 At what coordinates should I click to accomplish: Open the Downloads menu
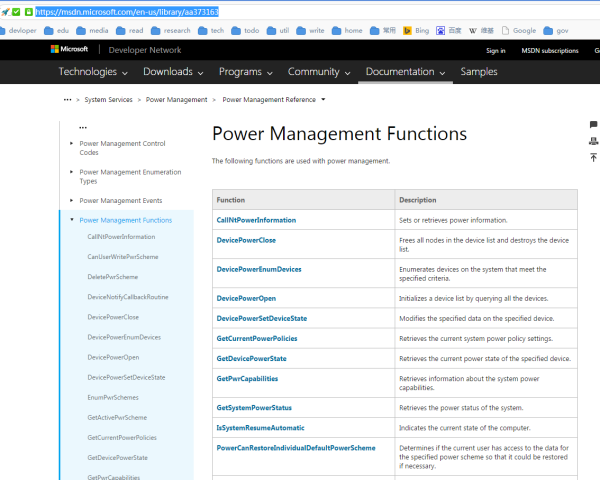173,72
